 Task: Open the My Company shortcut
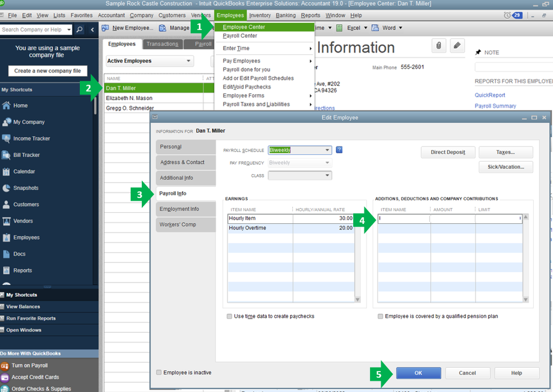click(23, 122)
